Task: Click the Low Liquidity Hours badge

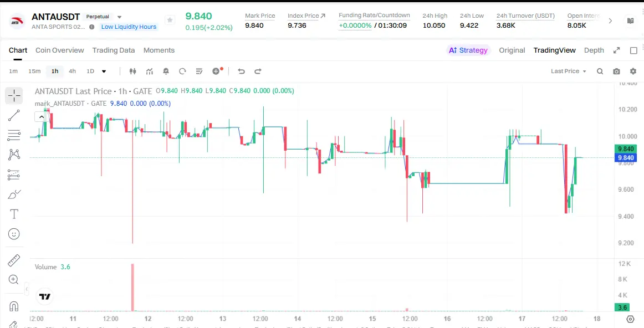Action: (x=129, y=27)
